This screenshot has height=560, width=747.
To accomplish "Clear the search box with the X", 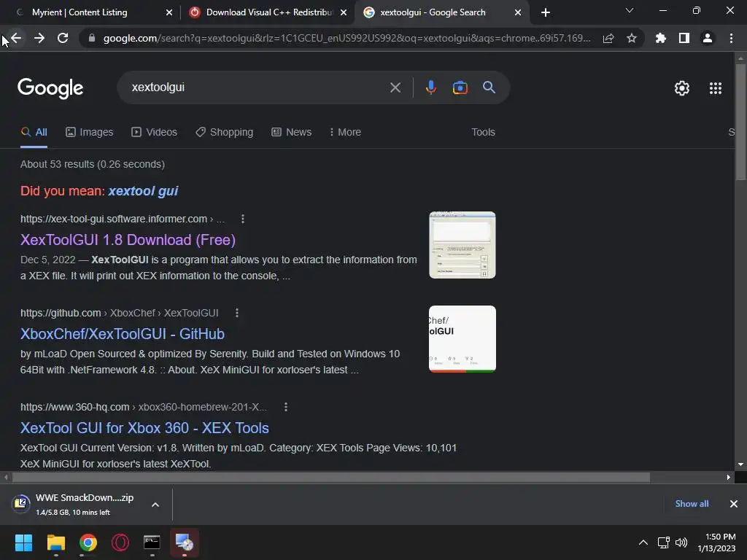I will tap(395, 87).
